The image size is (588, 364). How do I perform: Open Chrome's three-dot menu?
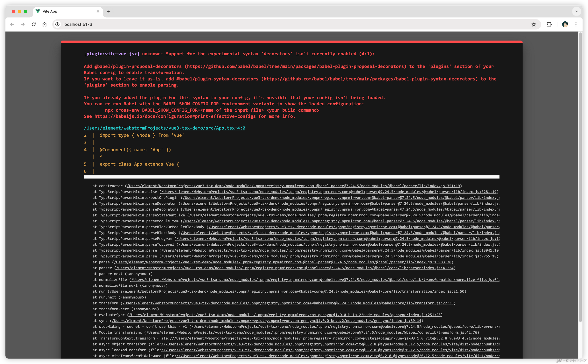576,24
